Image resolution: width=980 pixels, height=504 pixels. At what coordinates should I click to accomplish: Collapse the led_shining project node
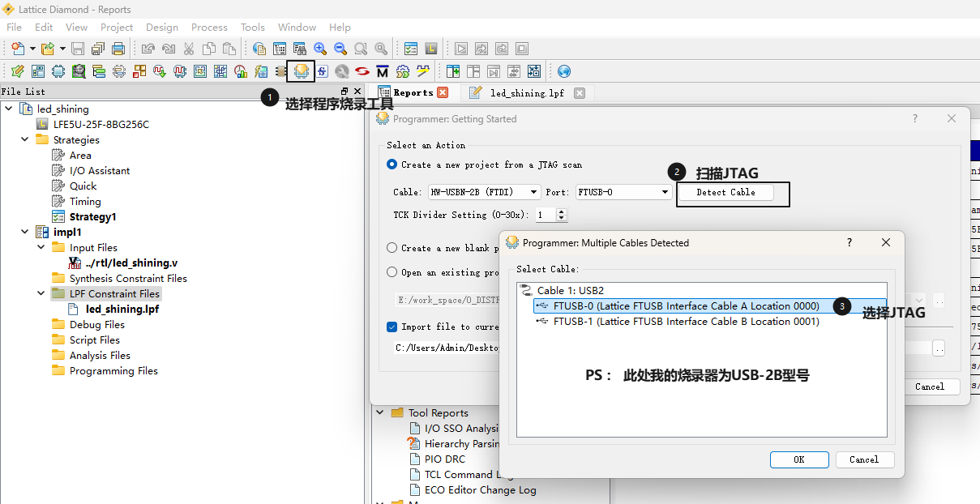9,109
